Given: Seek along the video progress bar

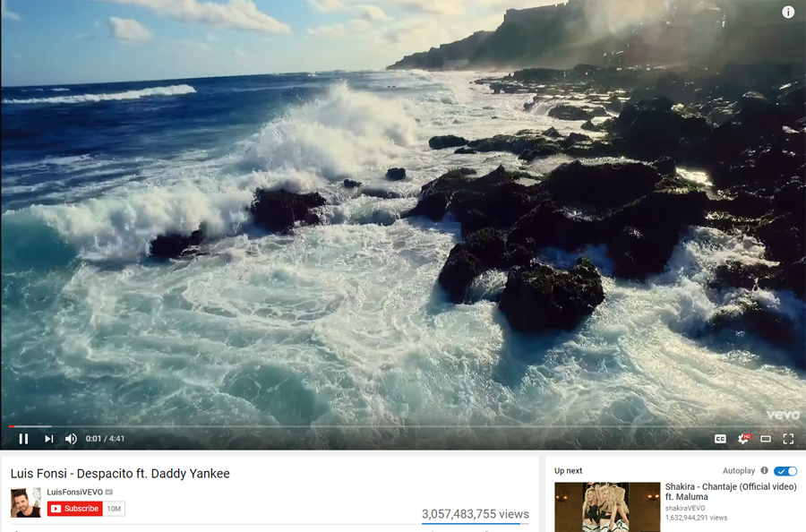Looking at the screenshot, I should pyautogui.click(x=403, y=426).
